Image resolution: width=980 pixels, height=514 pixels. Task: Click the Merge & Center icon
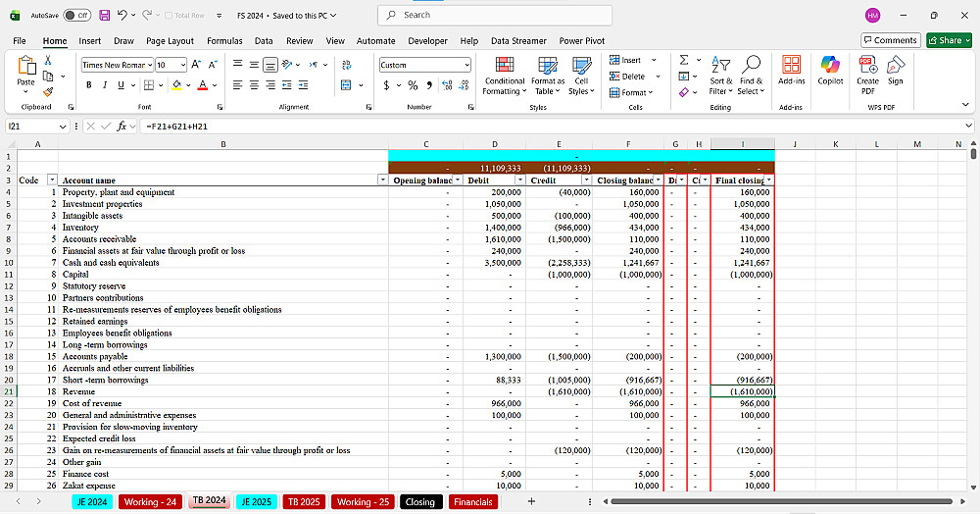click(346, 85)
